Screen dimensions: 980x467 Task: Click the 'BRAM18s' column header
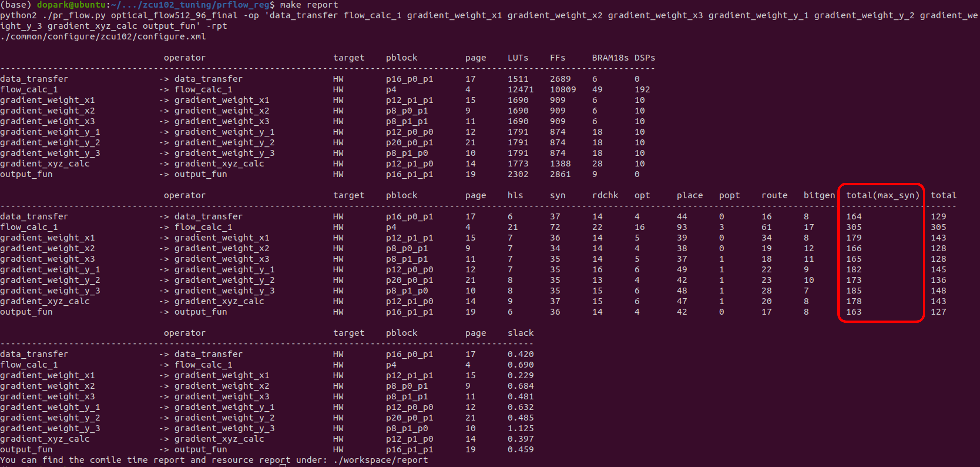[610, 58]
